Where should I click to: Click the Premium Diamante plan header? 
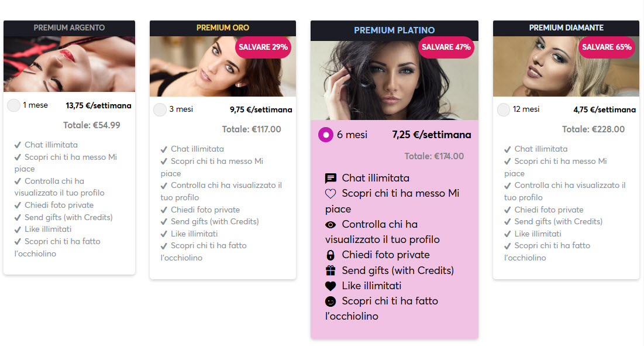(x=566, y=28)
